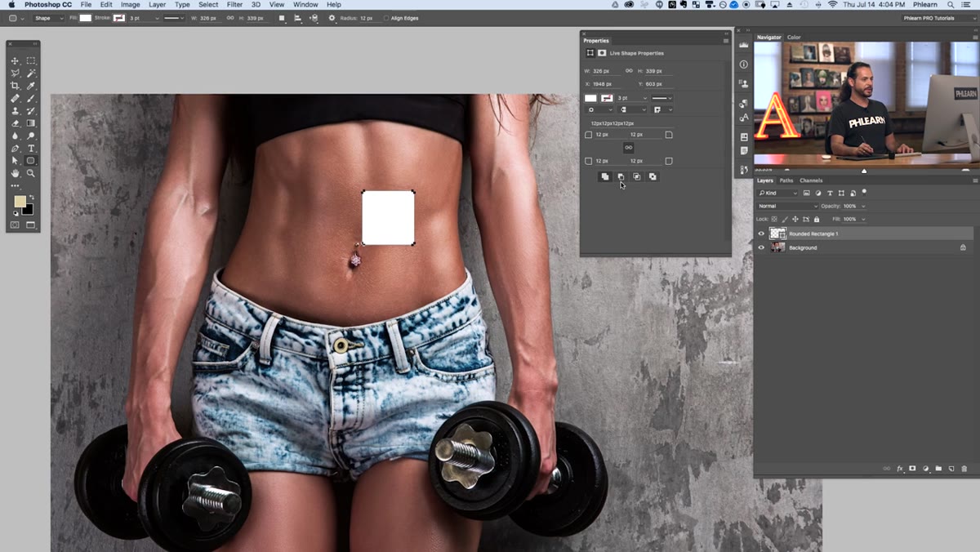The image size is (980, 552).
Task: Select the Gradient tool
Action: point(31,123)
